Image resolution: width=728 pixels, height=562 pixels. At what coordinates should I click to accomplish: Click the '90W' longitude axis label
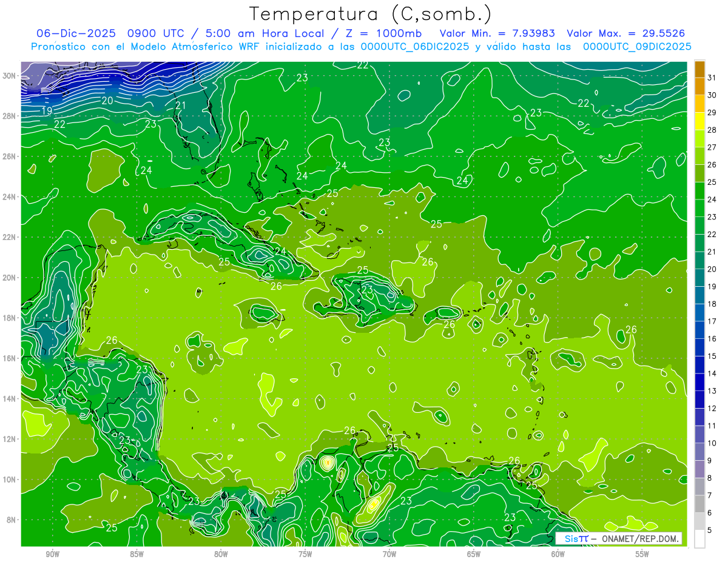pyautogui.click(x=52, y=554)
